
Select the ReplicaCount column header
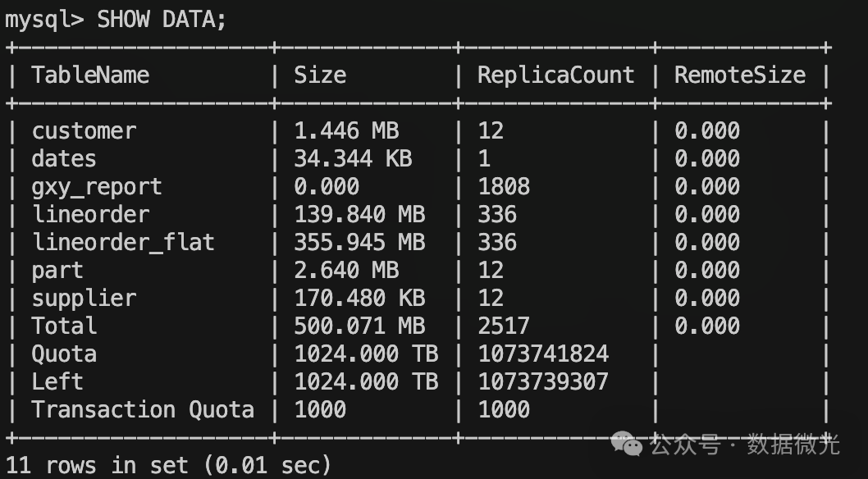click(x=556, y=75)
